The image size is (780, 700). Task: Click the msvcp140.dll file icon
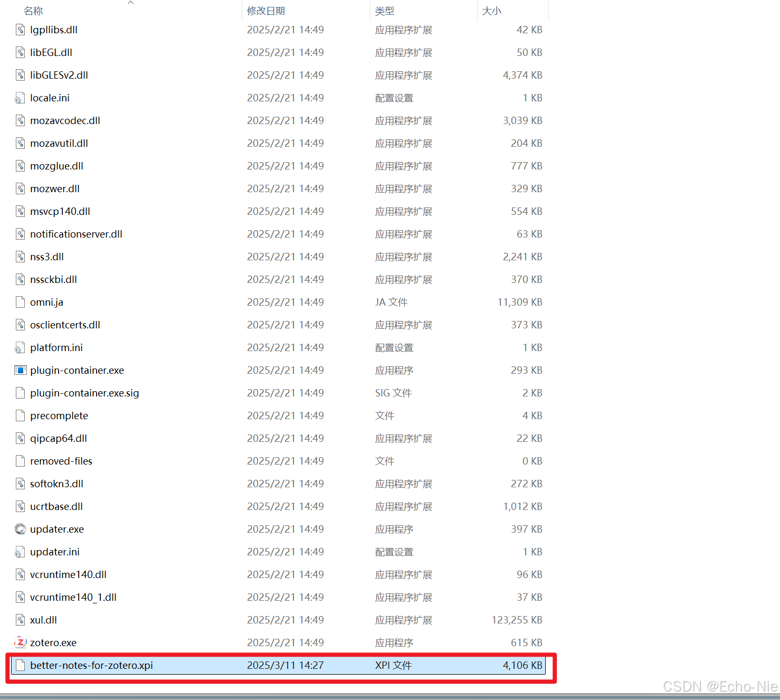20,211
